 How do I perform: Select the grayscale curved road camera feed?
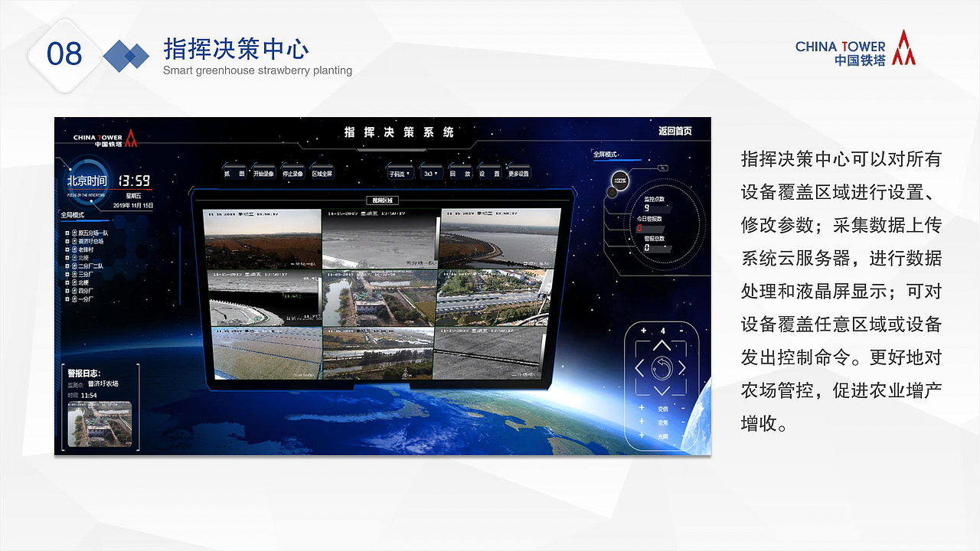264,298
